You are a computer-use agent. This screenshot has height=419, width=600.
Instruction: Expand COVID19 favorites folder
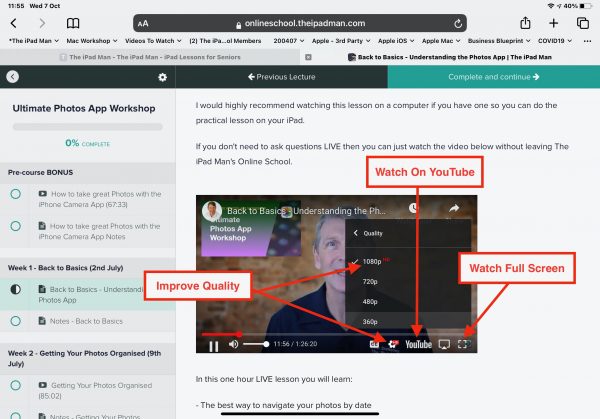pos(555,41)
